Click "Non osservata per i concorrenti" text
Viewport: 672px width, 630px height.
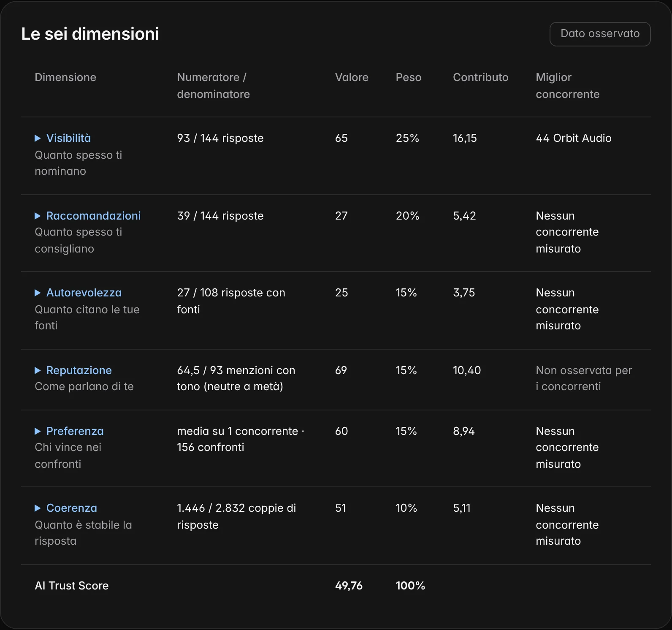(x=584, y=378)
